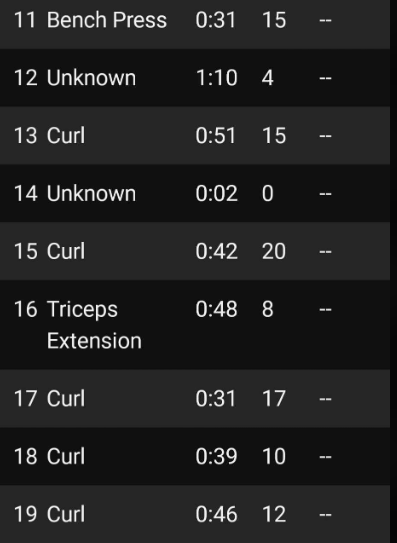
Task: Click rep count 20 on set 15
Action: pyautogui.click(x=274, y=251)
